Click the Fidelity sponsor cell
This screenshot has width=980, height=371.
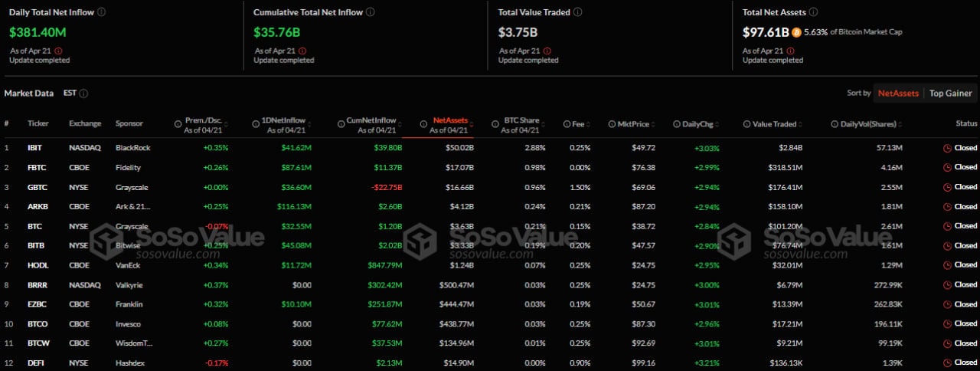[128, 167]
